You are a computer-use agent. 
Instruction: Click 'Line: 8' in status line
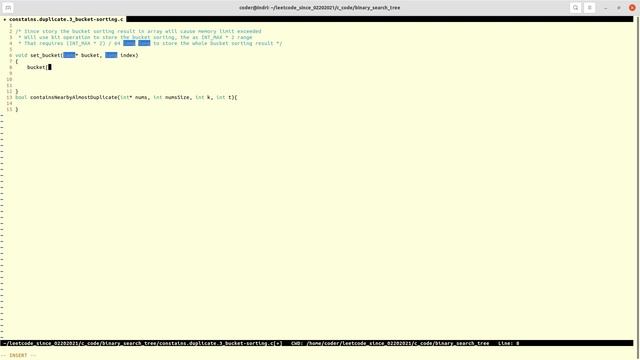pyautogui.click(x=509, y=343)
